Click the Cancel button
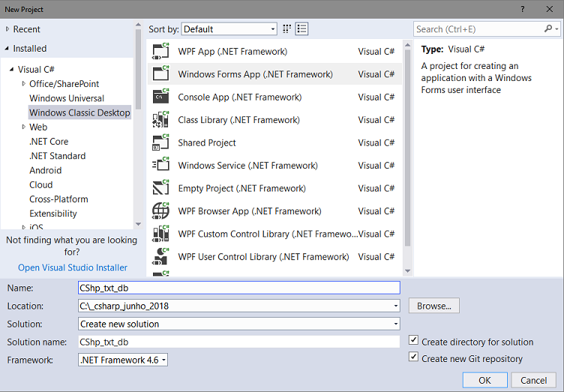Viewport: 564px width, 392px height. click(533, 380)
